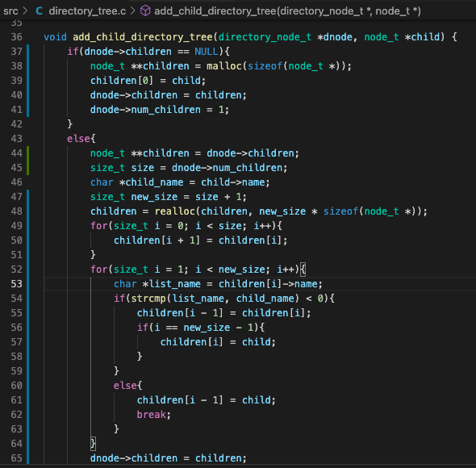The height and width of the screenshot is (468, 476).
Task: Place cursor on realloc call on line 48
Action: pos(175,211)
